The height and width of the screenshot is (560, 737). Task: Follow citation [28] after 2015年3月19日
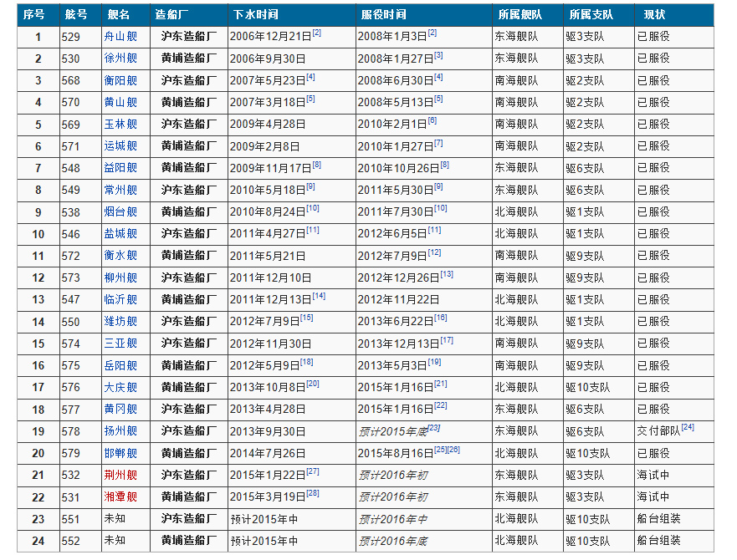(313, 493)
